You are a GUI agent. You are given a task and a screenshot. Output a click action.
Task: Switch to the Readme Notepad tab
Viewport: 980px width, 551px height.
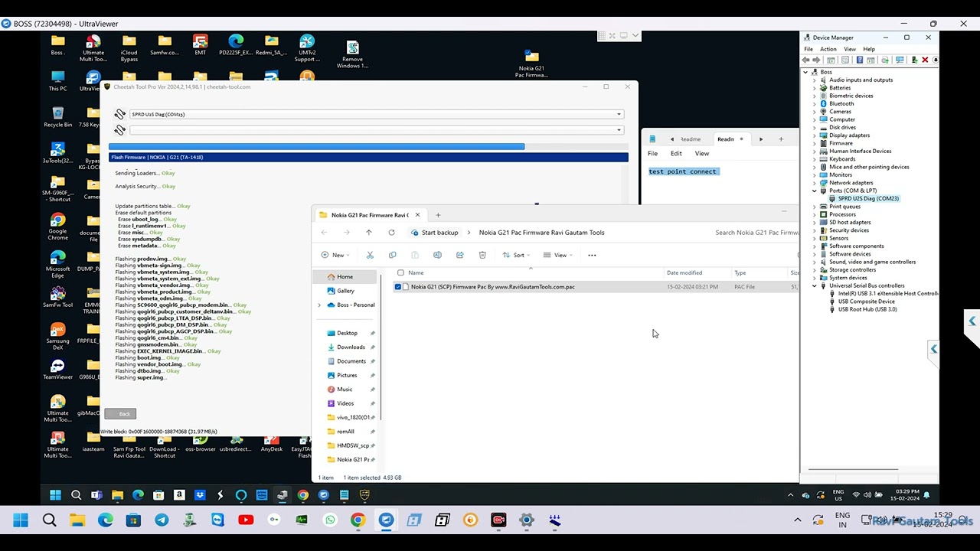[x=690, y=139]
